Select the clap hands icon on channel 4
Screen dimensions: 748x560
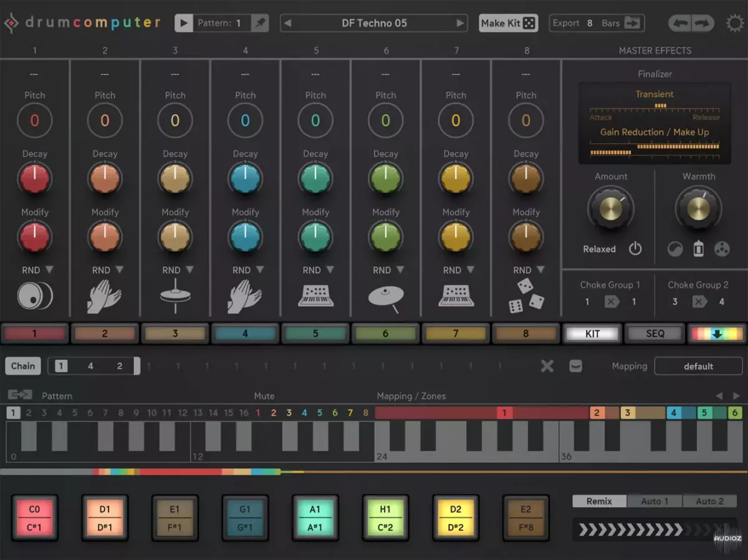(x=245, y=296)
